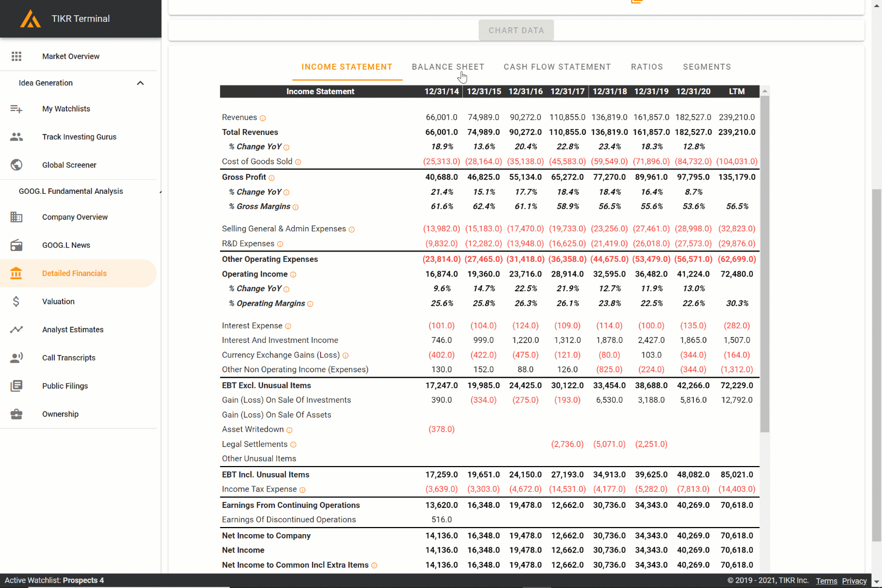Screen dimensions: 882x588
Task: Click the Global Screener globe icon
Action: pyautogui.click(x=16, y=165)
